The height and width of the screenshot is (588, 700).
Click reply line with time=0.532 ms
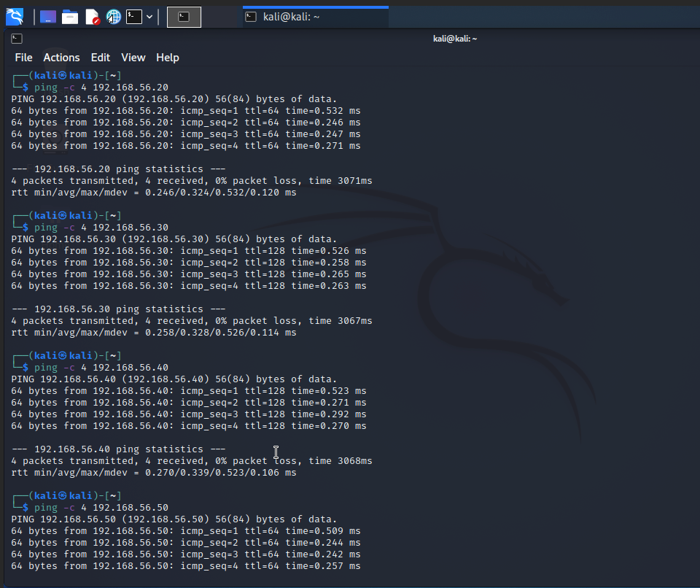click(x=186, y=111)
